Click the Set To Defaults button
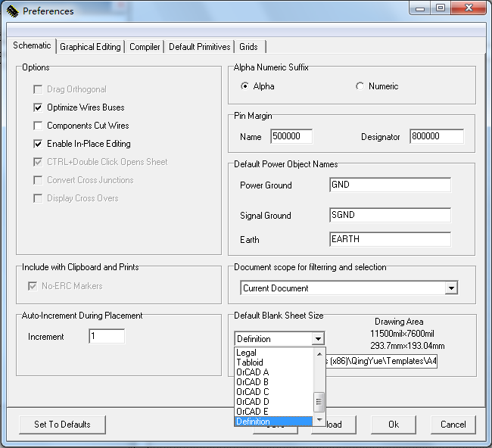The height and width of the screenshot is (448, 492). click(x=62, y=425)
